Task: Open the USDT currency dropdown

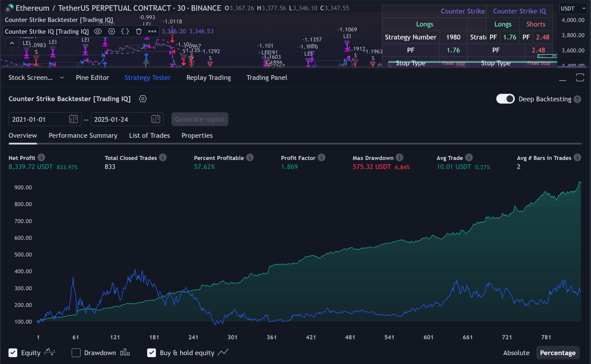Action: click(x=573, y=8)
